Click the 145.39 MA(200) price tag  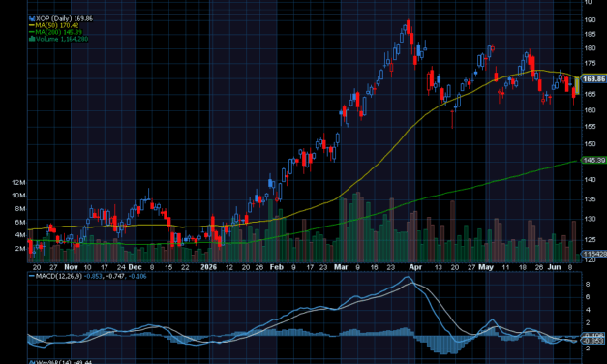tap(593, 161)
